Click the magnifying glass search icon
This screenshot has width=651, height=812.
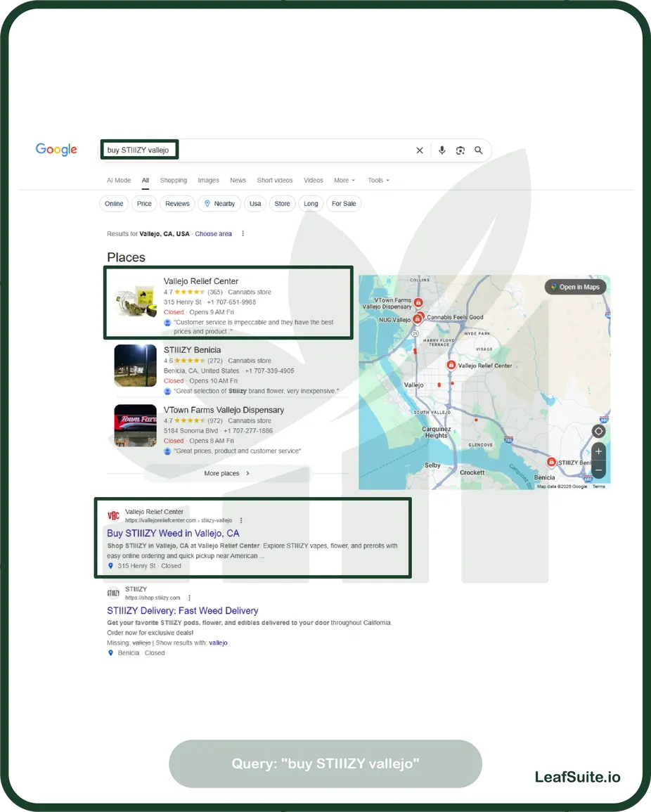click(479, 150)
